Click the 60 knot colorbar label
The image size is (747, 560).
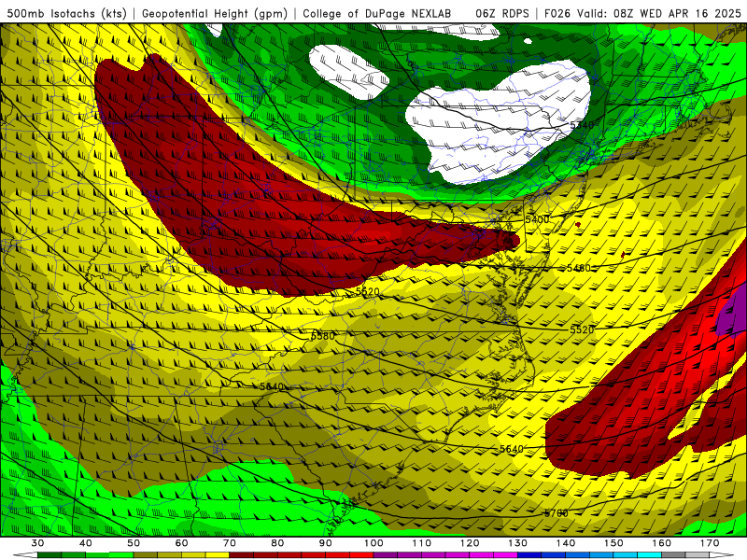[182, 543]
